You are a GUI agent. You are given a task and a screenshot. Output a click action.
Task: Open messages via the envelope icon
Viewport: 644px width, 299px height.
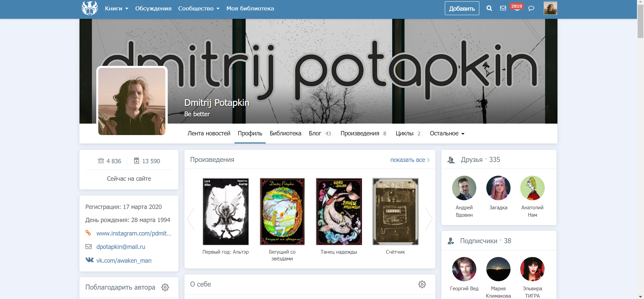503,8
